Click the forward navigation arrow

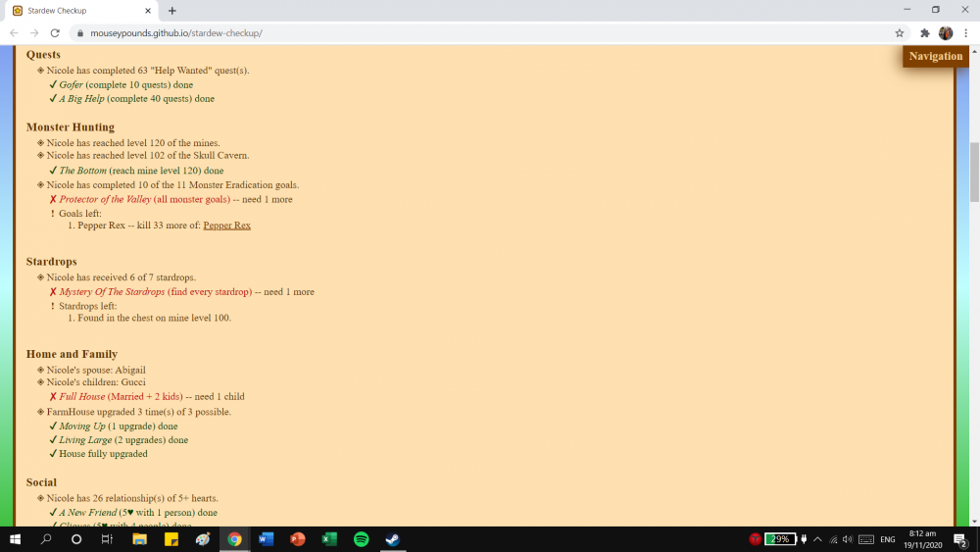coord(34,33)
